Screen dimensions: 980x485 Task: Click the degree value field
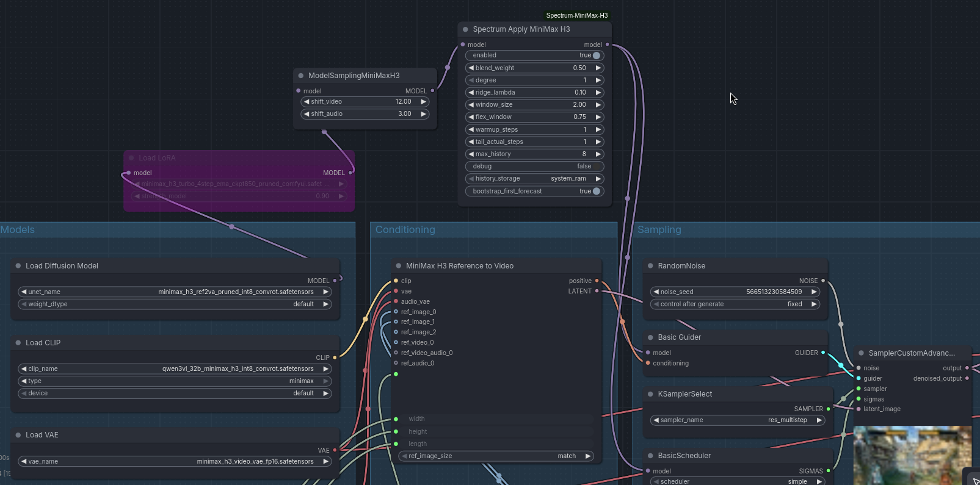535,81
